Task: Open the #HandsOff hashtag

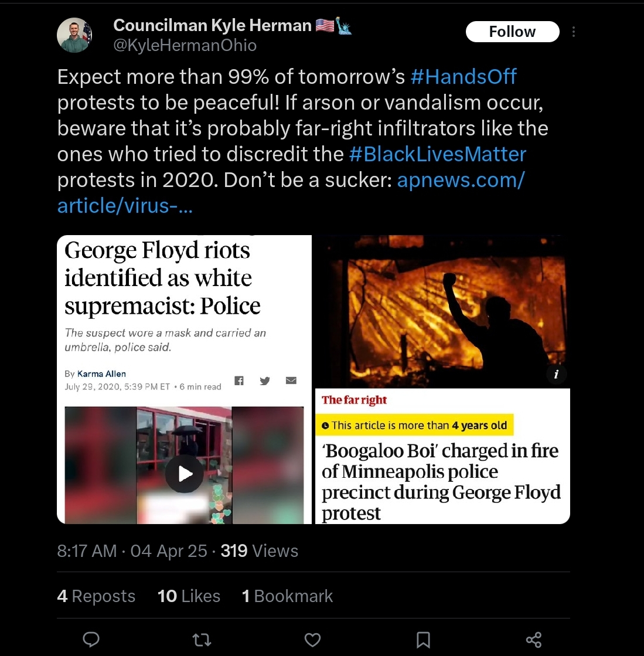Action: tap(464, 76)
